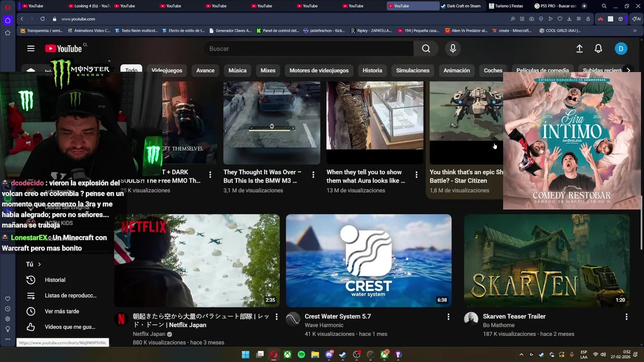Open three-dot menu for Netflix Japan video
Image resolution: width=644 pixels, height=362 pixels.
click(x=276, y=317)
